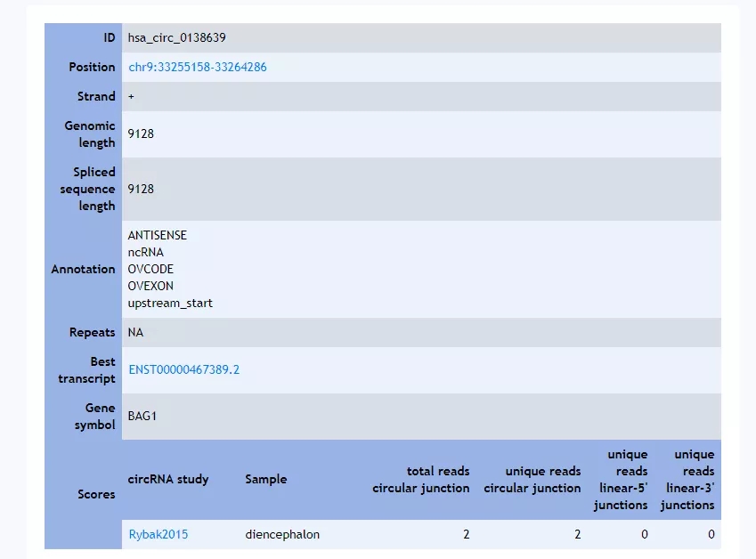Select the total reads value 2

pos(467,534)
